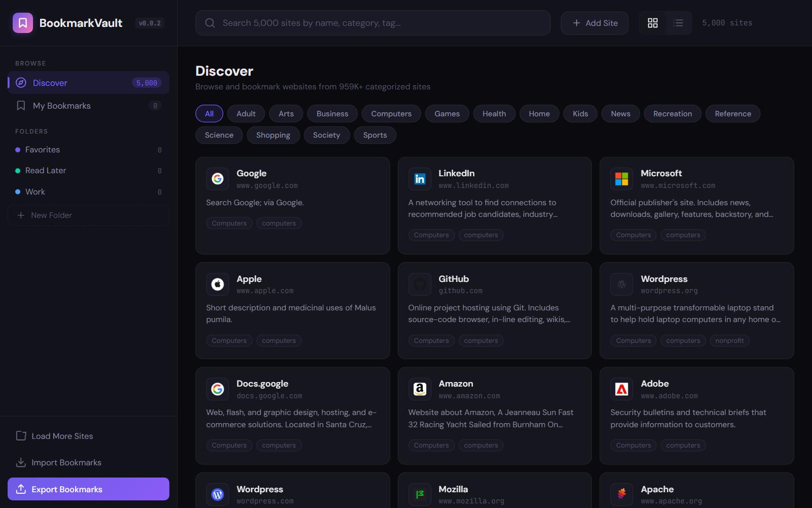
Task: Click the Work folder blue dot
Action: [18, 192]
